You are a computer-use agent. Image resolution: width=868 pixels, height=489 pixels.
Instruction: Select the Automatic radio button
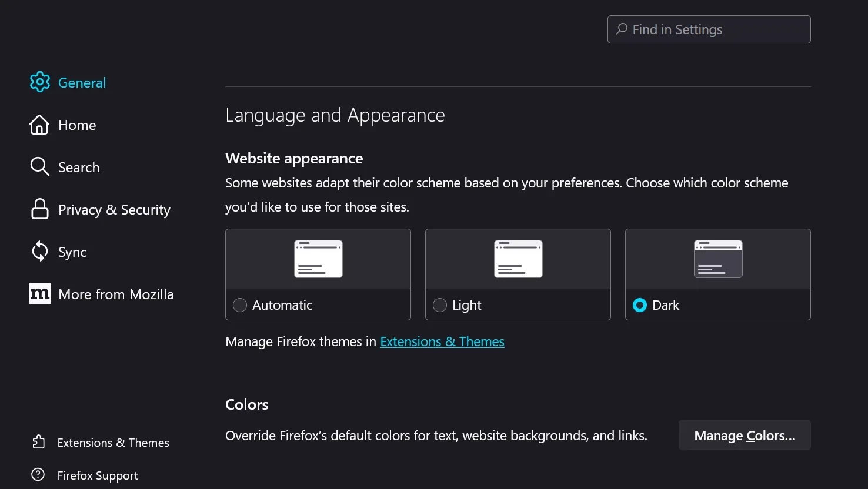[x=240, y=305]
